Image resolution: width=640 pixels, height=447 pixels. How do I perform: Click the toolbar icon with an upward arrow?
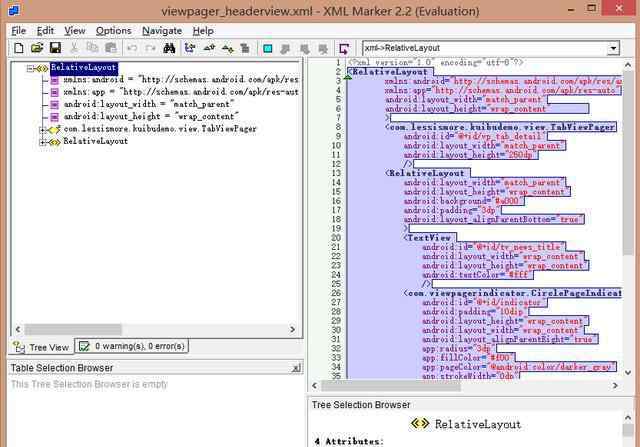(x=209, y=48)
